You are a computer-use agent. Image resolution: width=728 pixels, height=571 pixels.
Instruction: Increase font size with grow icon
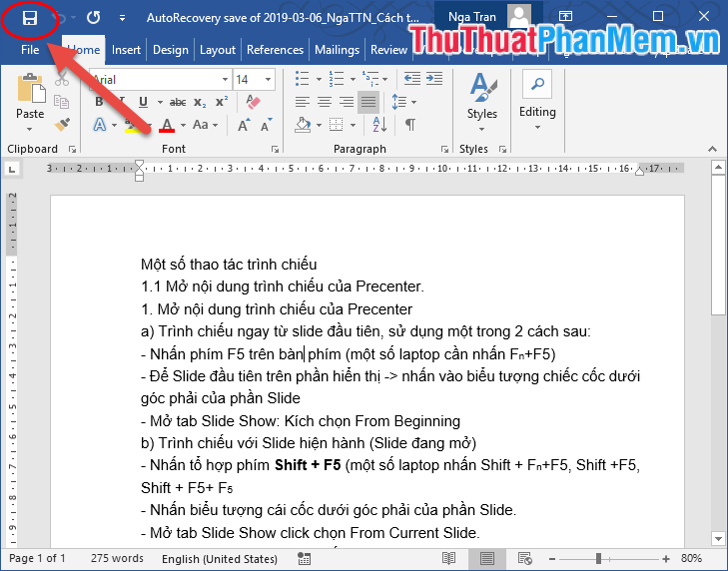coord(244,125)
